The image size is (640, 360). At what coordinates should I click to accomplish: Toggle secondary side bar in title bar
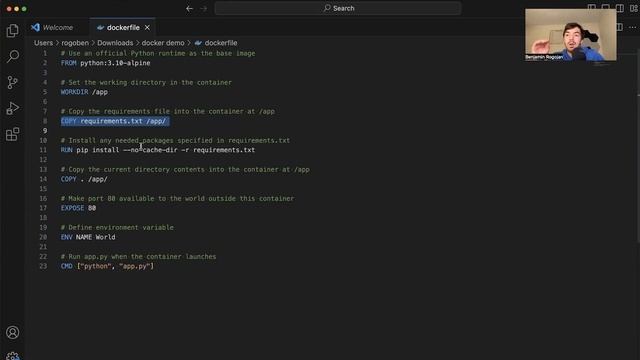tap(620, 8)
